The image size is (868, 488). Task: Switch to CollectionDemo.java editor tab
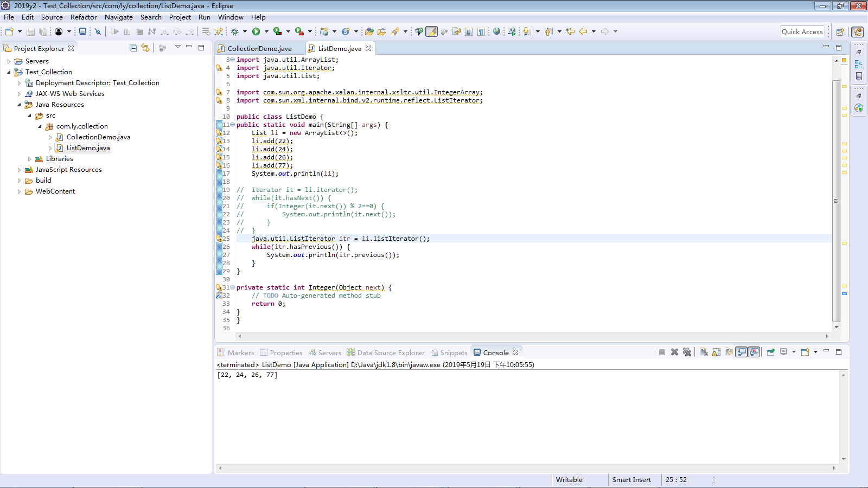(259, 48)
